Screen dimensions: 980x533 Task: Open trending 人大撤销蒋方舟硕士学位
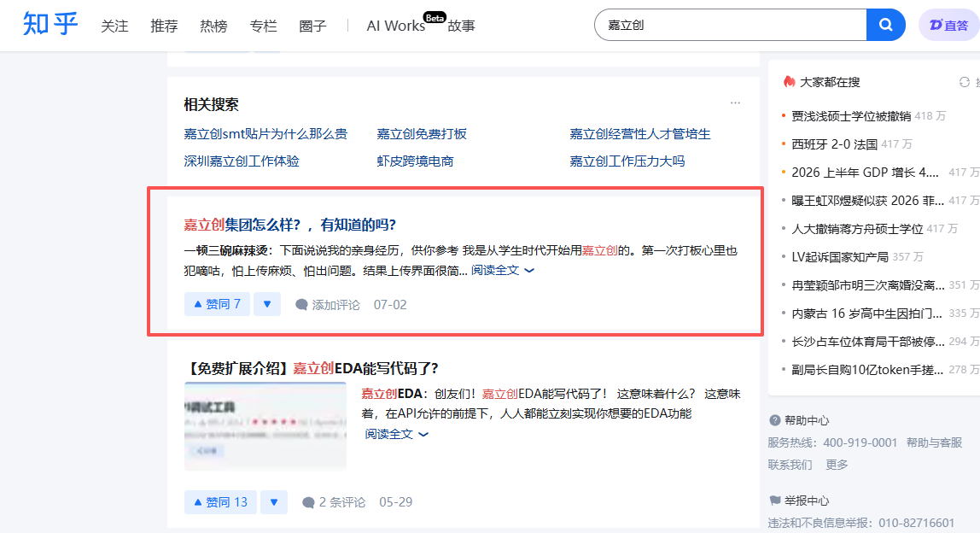coord(857,229)
